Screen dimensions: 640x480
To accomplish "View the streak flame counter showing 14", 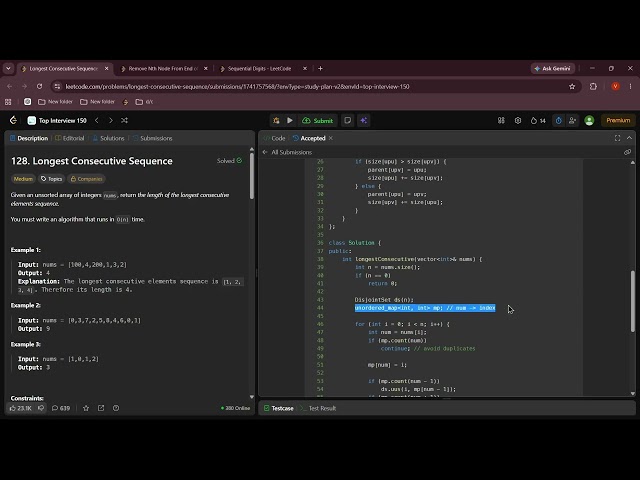I will click(538, 120).
